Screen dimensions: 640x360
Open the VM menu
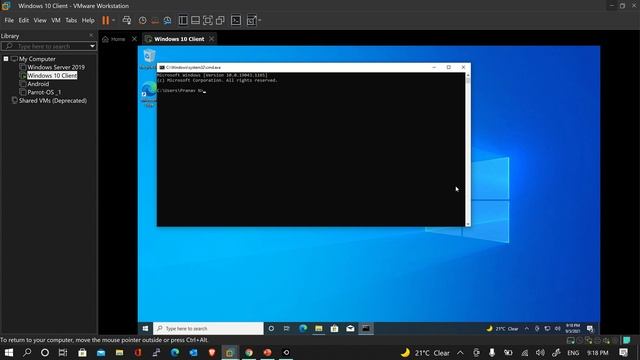[x=56, y=20]
